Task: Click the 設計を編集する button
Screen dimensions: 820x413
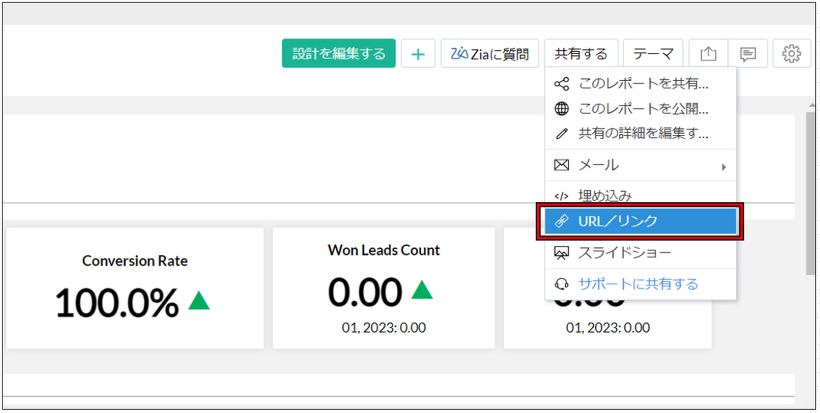Action: (338, 54)
